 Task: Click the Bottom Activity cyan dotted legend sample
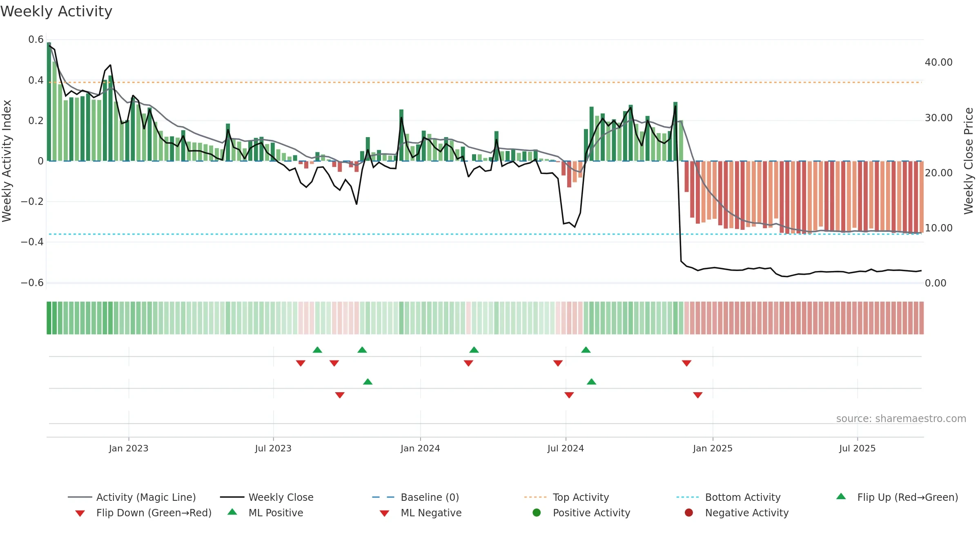[688, 497]
